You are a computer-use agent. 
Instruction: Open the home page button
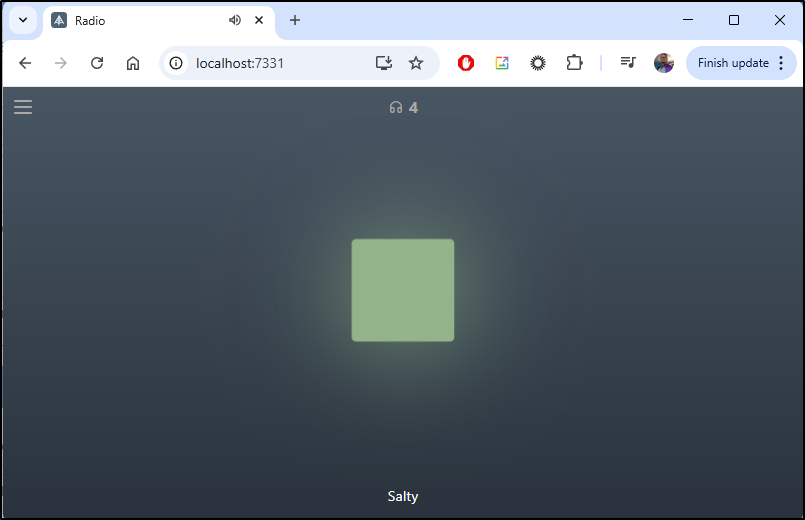point(133,63)
